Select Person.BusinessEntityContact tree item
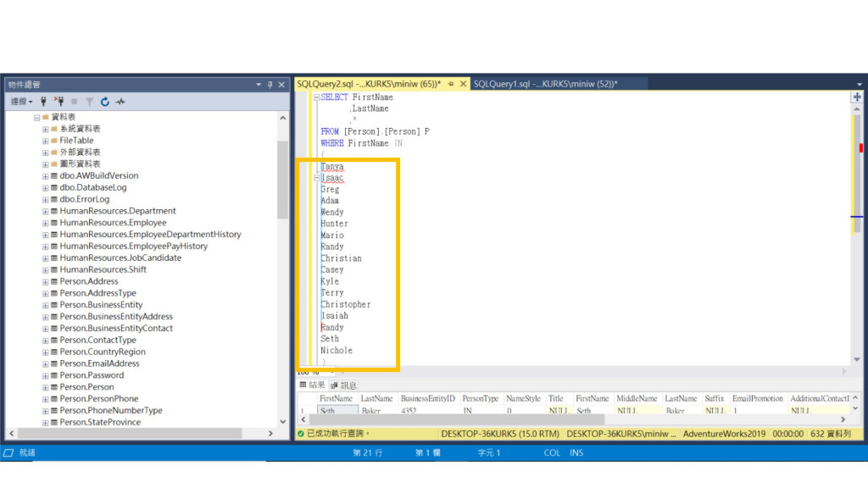 [x=115, y=328]
